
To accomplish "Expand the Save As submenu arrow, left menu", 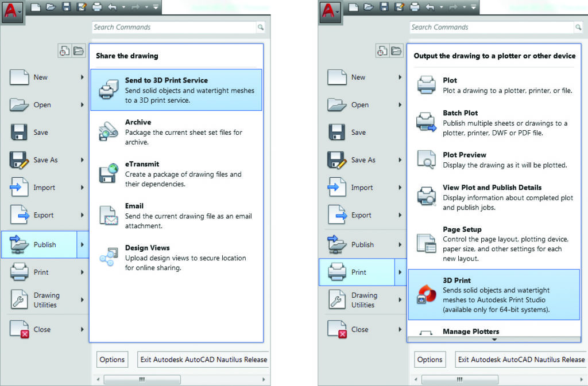I will click(x=82, y=160).
